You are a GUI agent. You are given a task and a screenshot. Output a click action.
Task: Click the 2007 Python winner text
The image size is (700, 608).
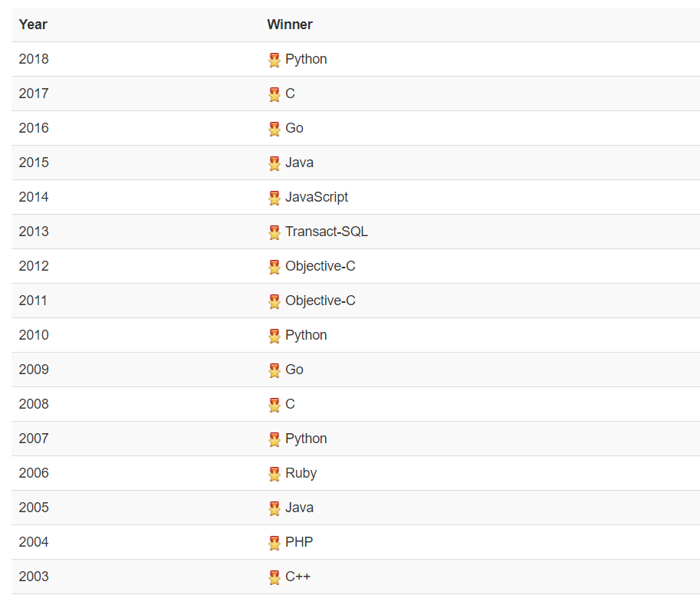306,439
